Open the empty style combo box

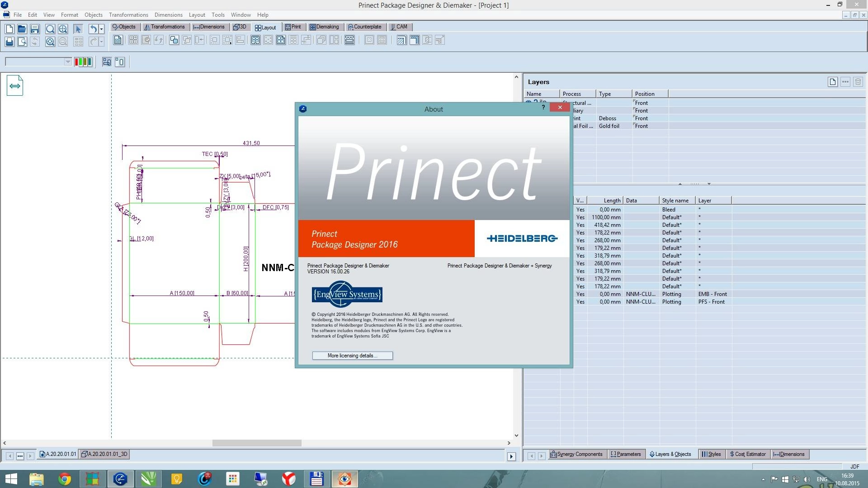38,62
